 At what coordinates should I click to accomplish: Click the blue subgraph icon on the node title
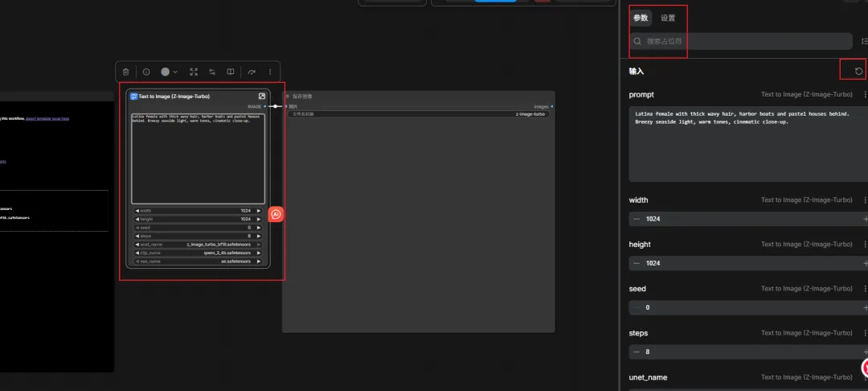tap(133, 97)
